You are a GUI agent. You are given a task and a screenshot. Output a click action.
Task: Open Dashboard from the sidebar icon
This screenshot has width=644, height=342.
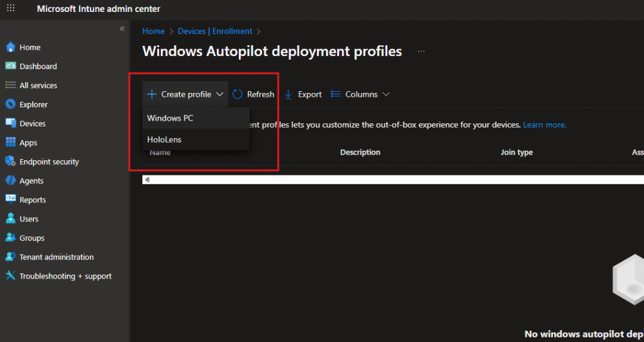[11, 66]
